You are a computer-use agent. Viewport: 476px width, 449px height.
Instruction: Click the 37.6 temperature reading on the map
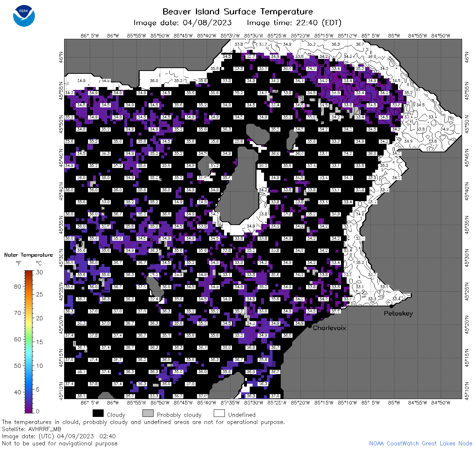(x=142, y=287)
